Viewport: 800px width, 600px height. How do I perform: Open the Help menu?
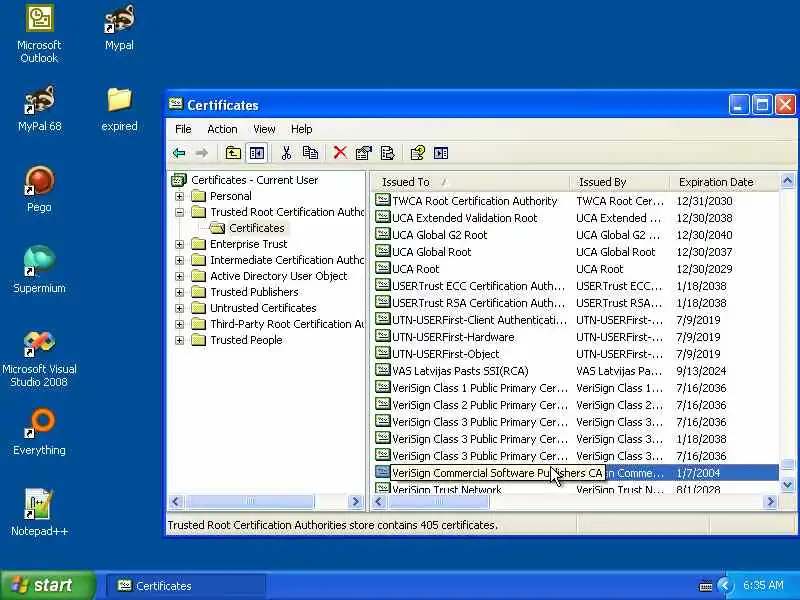click(x=302, y=129)
